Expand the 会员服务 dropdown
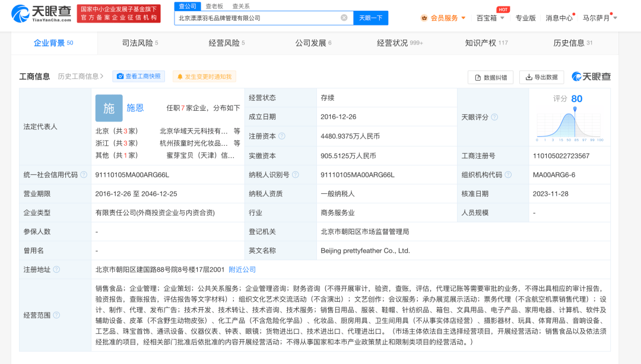The width and height of the screenshot is (641, 364). click(x=463, y=18)
